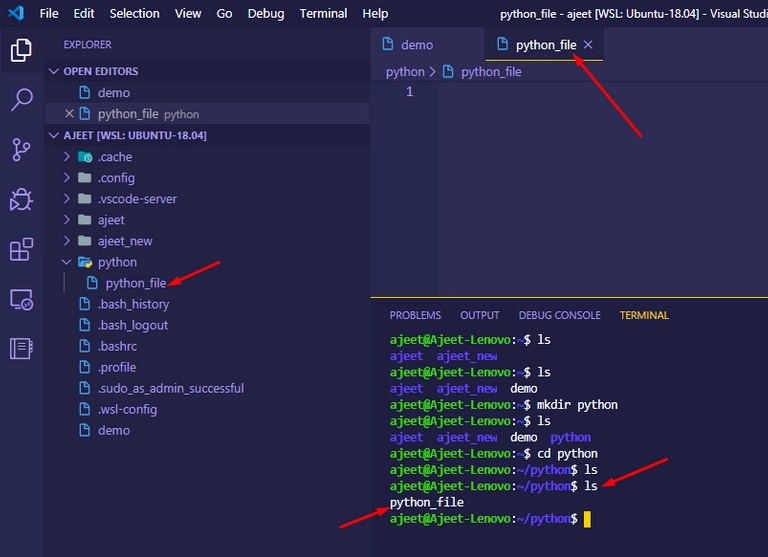Click editor line 1 text area
The height and width of the screenshot is (557, 768).
point(603,92)
